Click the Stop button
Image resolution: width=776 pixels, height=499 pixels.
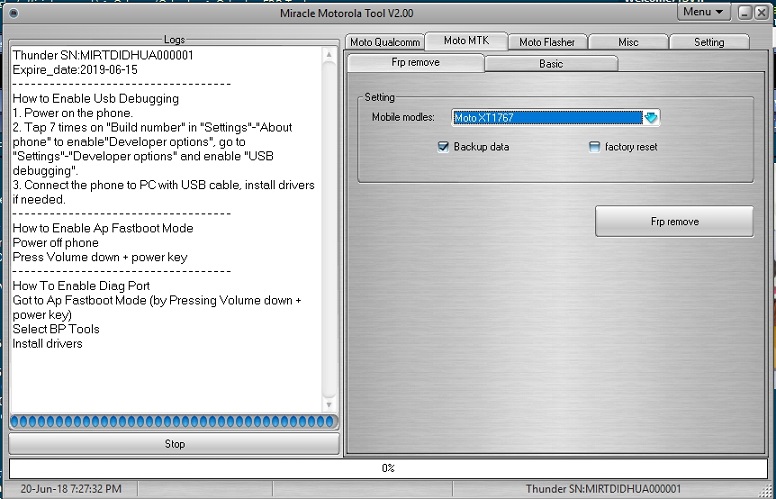[x=174, y=444]
